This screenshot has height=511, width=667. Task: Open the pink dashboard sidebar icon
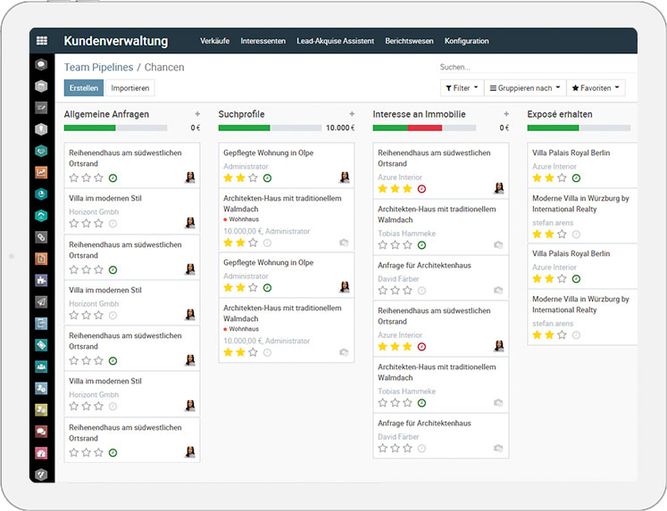coord(41,453)
